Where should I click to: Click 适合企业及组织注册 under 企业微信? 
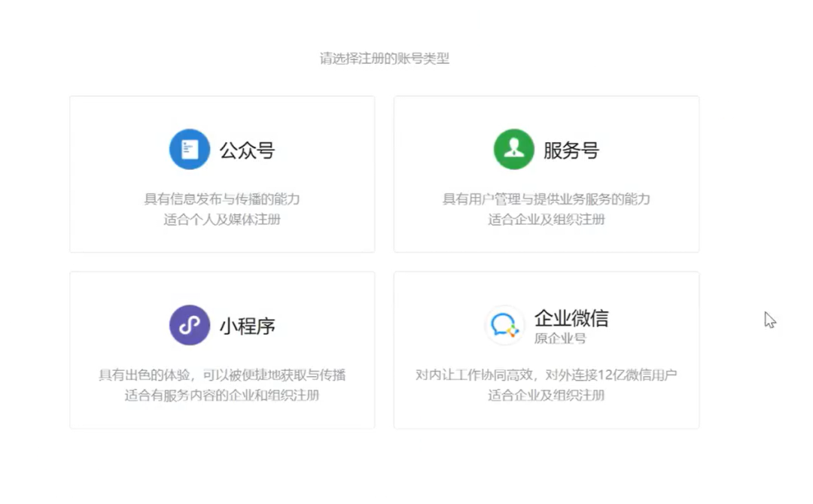[546, 395]
